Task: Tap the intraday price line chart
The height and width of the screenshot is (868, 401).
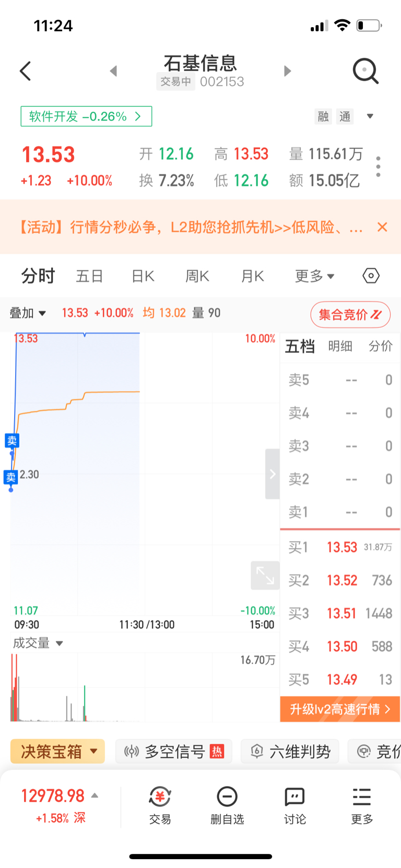Action: (145, 474)
